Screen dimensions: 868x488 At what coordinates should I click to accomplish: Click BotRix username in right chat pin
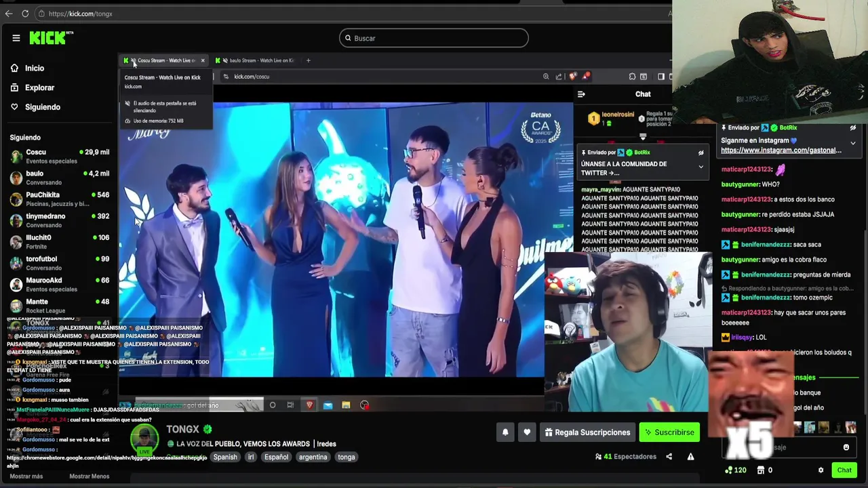788,127
